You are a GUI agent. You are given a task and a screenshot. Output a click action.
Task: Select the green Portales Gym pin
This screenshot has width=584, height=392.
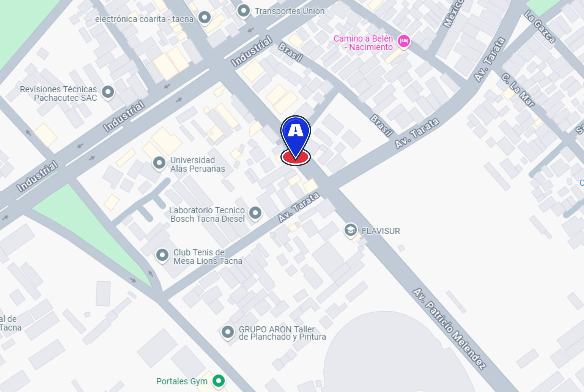[x=218, y=381]
